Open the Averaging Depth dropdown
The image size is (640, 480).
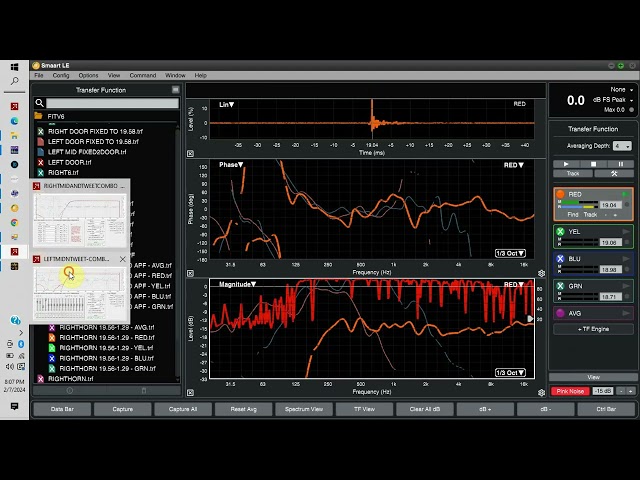click(622, 146)
